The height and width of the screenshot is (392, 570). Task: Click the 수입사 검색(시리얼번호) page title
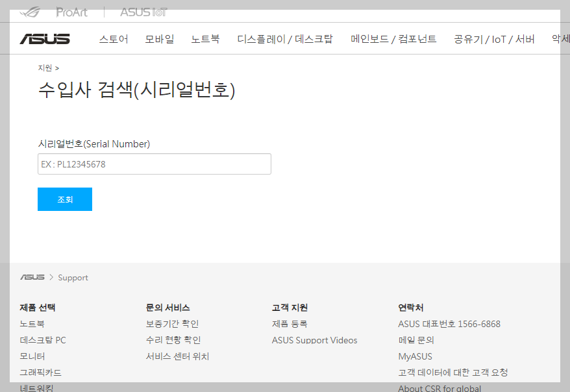pyautogui.click(x=137, y=90)
